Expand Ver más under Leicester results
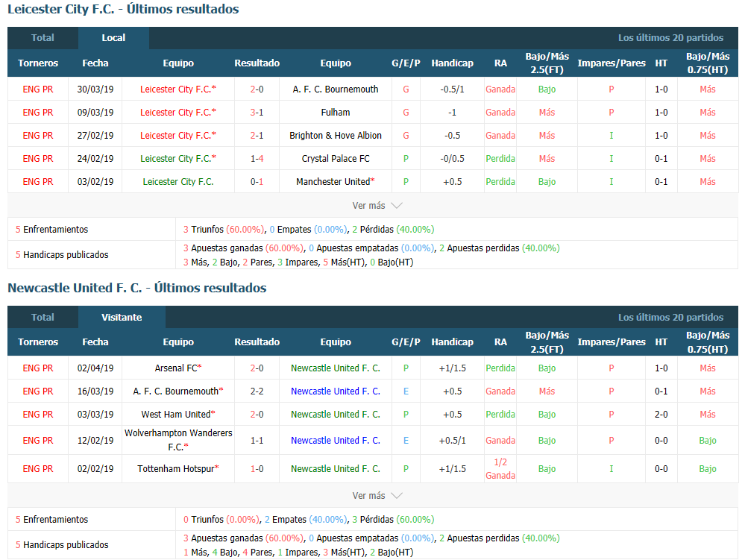The width and height of the screenshot is (745, 560). 377,206
